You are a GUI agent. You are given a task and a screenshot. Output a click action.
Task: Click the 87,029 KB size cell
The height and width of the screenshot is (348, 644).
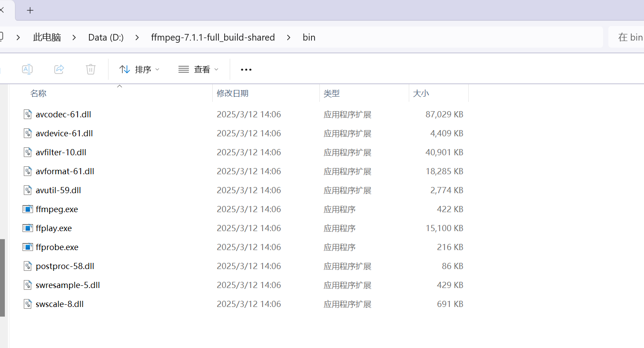coord(444,115)
